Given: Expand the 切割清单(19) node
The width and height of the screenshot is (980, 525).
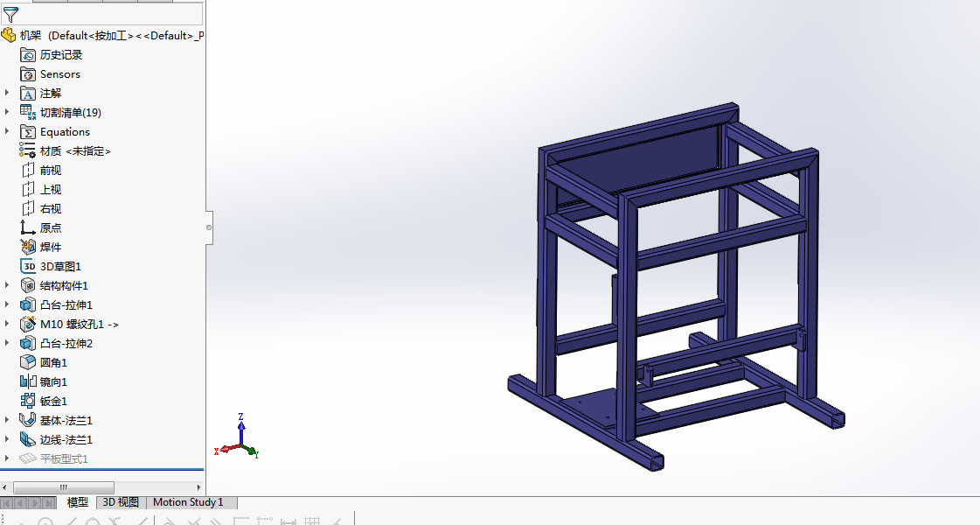Looking at the screenshot, I should (x=7, y=113).
